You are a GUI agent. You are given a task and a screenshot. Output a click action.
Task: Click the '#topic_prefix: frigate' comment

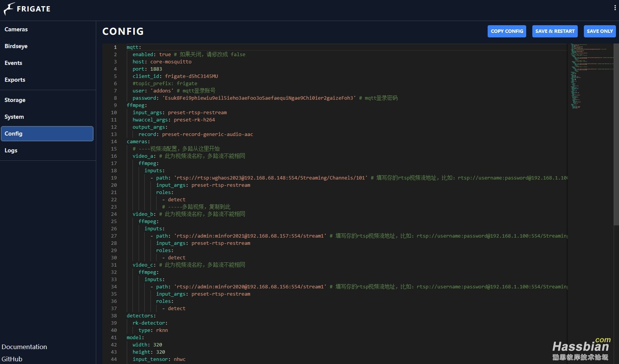tap(165, 84)
